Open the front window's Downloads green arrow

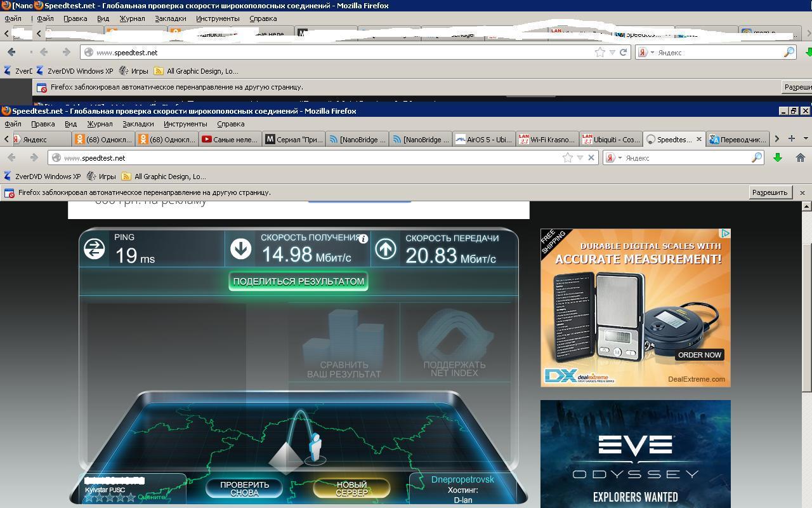coord(778,157)
